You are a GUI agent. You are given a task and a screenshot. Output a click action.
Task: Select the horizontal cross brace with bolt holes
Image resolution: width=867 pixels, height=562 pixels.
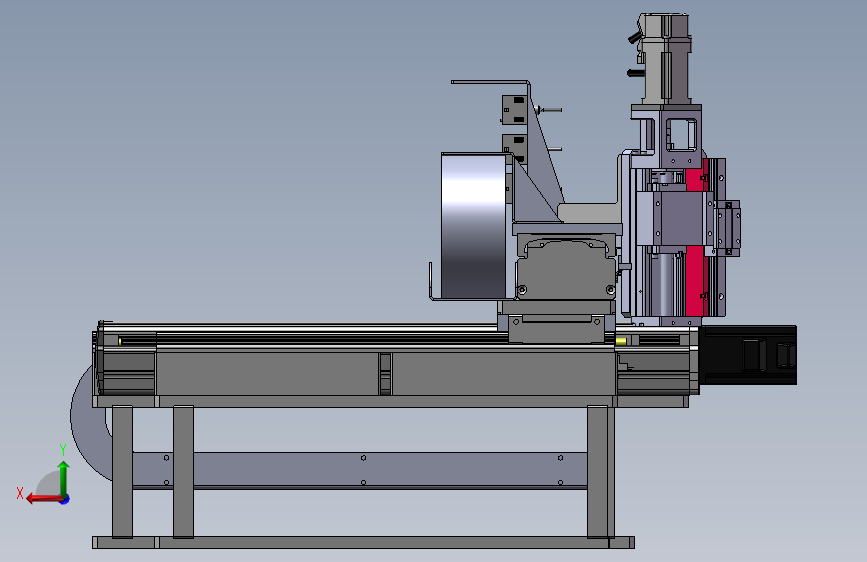[x=359, y=470]
